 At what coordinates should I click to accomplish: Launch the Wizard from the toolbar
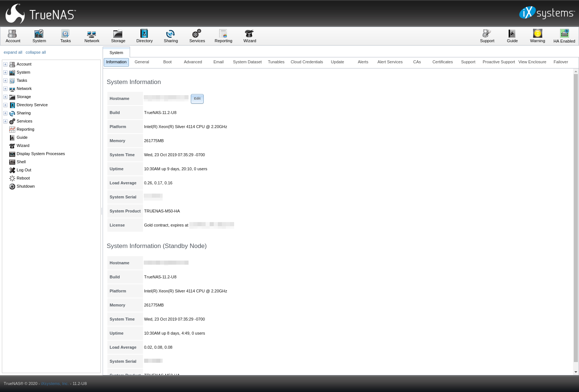[249, 36]
